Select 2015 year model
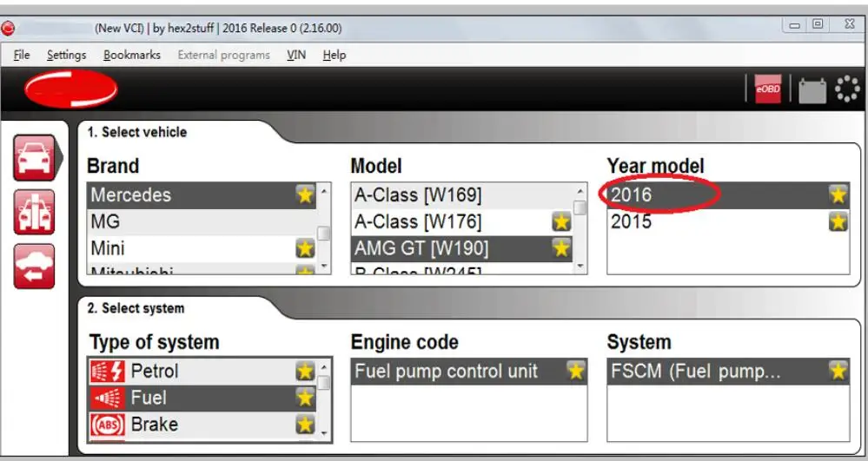868x461 pixels. pyautogui.click(x=728, y=222)
